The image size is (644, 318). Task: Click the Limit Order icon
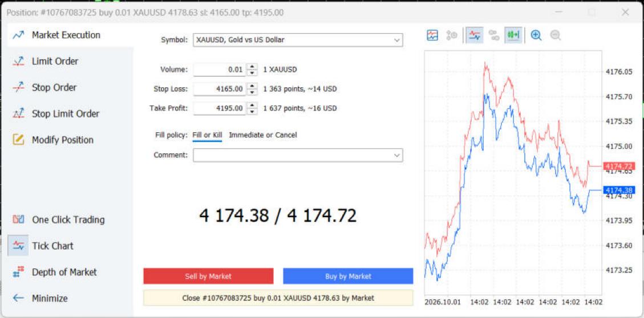(18, 61)
